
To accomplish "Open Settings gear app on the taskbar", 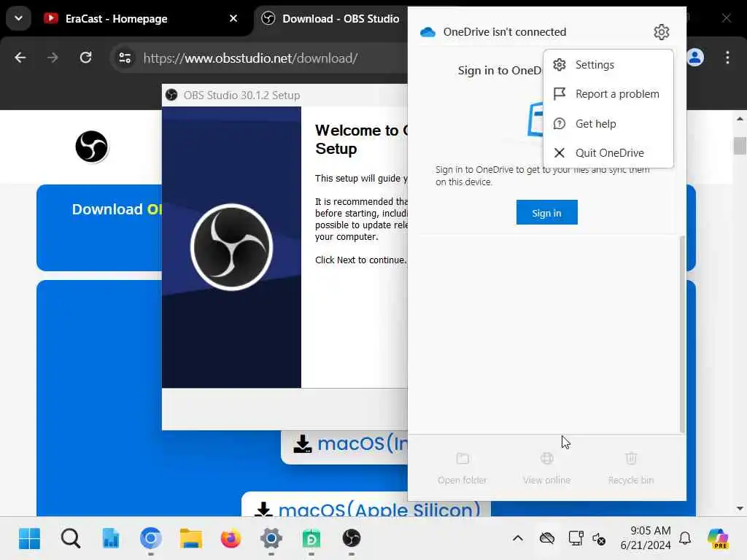I will [271, 539].
